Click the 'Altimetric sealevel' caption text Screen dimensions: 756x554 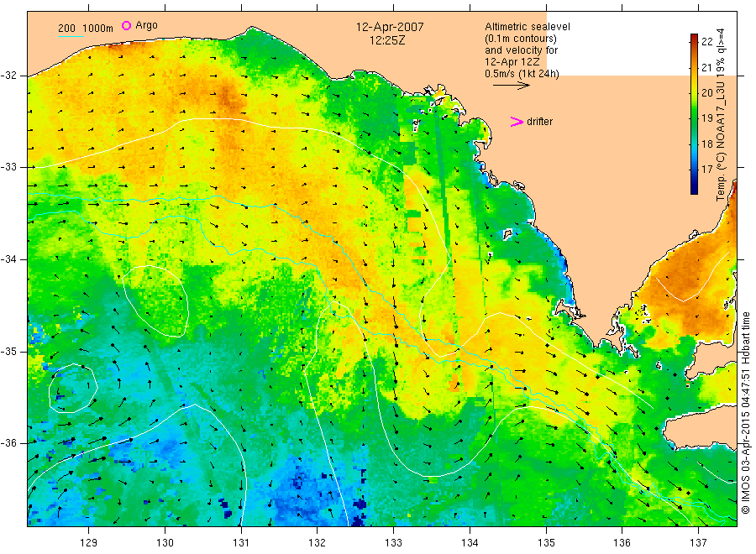pyautogui.click(x=528, y=27)
